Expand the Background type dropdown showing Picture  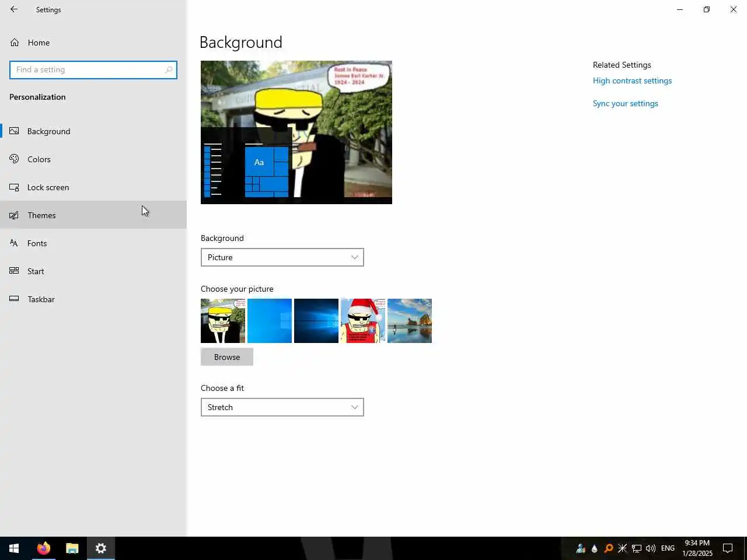coord(282,257)
